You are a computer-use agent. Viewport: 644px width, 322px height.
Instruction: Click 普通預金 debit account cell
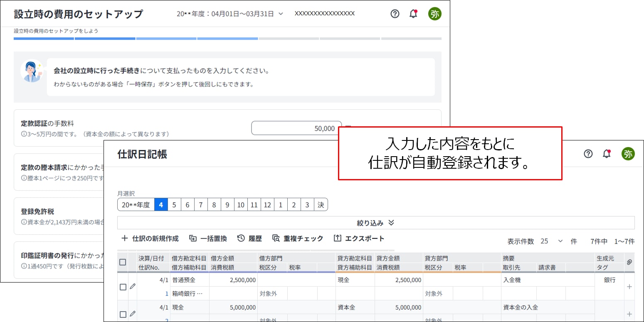[189, 280]
